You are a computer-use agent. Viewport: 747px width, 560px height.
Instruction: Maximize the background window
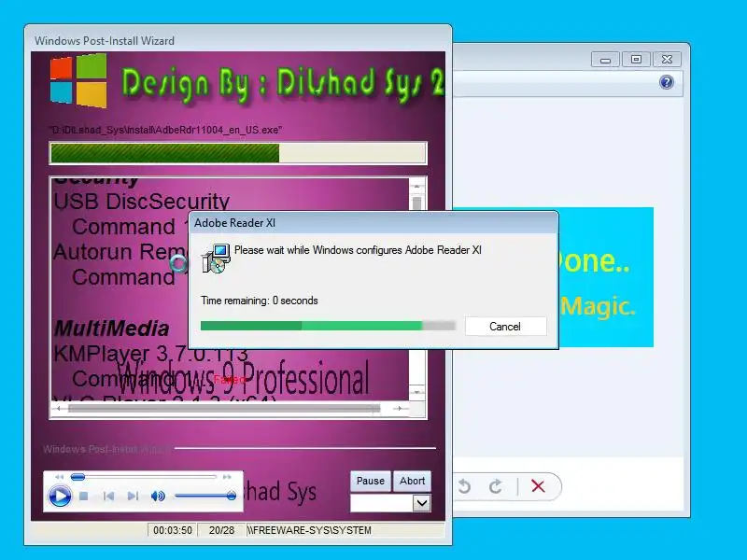(636, 60)
